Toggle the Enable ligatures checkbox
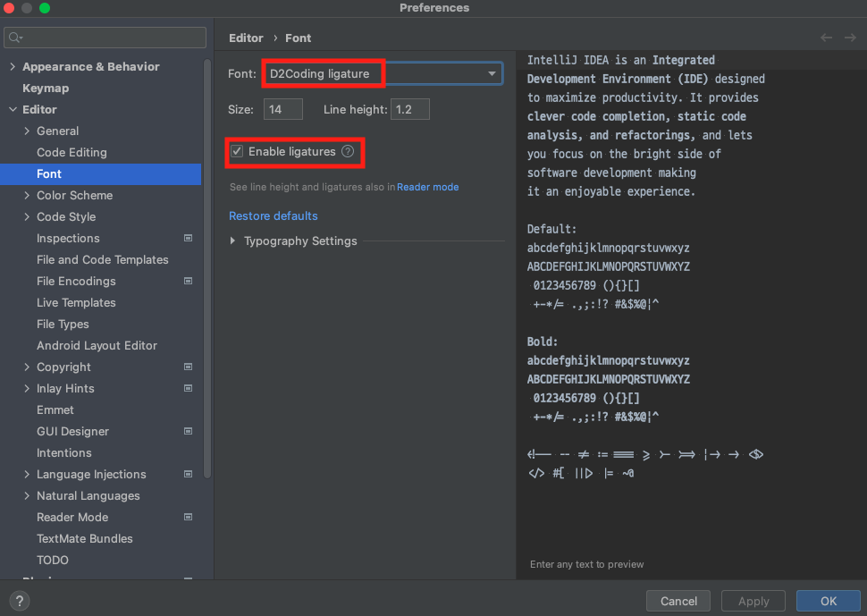The image size is (867, 616). coord(237,151)
